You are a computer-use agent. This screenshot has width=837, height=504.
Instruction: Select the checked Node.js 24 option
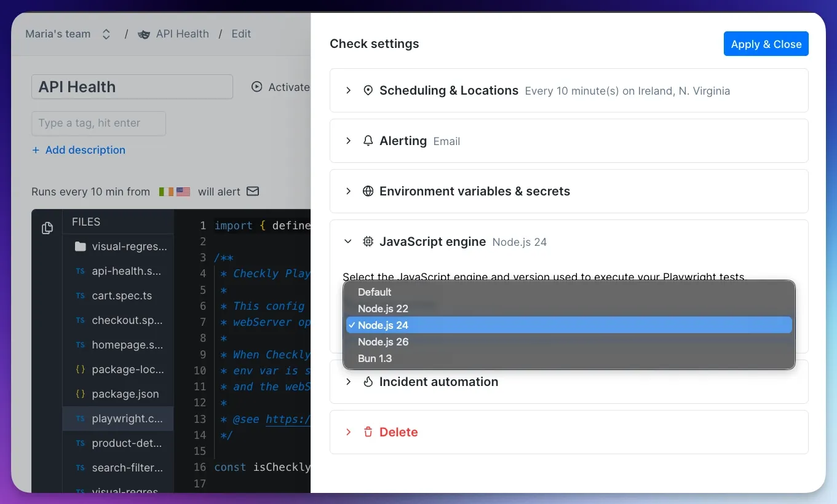[x=569, y=325]
